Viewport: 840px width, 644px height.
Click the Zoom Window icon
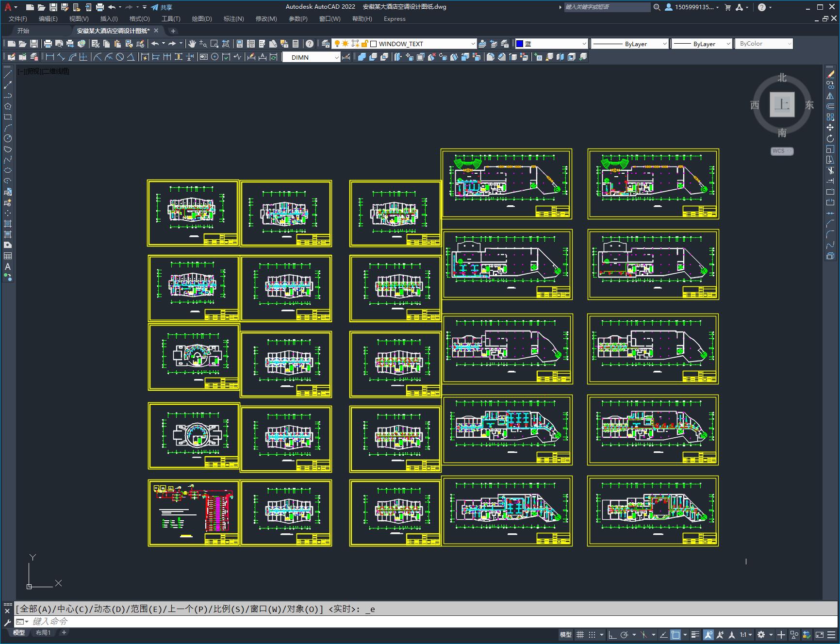[214, 44]
